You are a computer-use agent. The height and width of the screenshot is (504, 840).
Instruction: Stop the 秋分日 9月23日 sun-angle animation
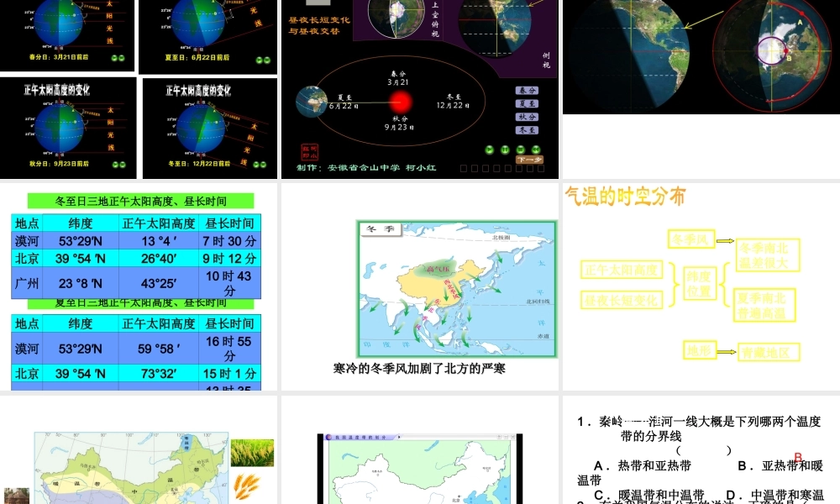click(x=122, y=165)
